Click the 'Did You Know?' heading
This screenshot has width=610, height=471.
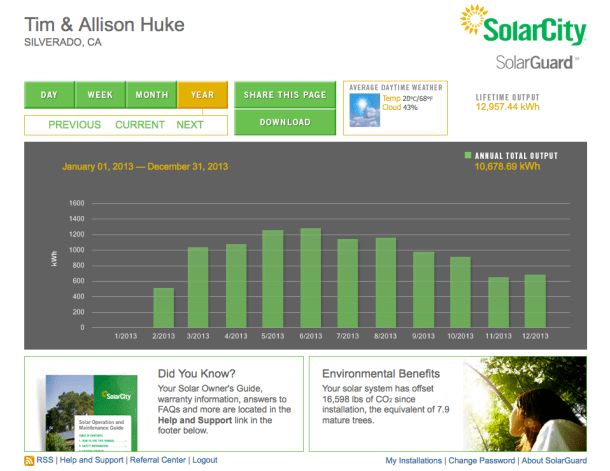pyautogui.click(x=196, y=373)
